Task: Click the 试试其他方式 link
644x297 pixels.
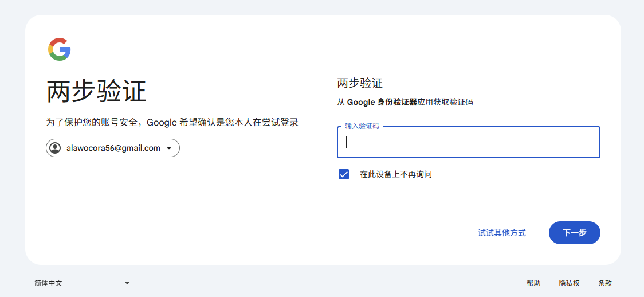Action: click(502, 233)
